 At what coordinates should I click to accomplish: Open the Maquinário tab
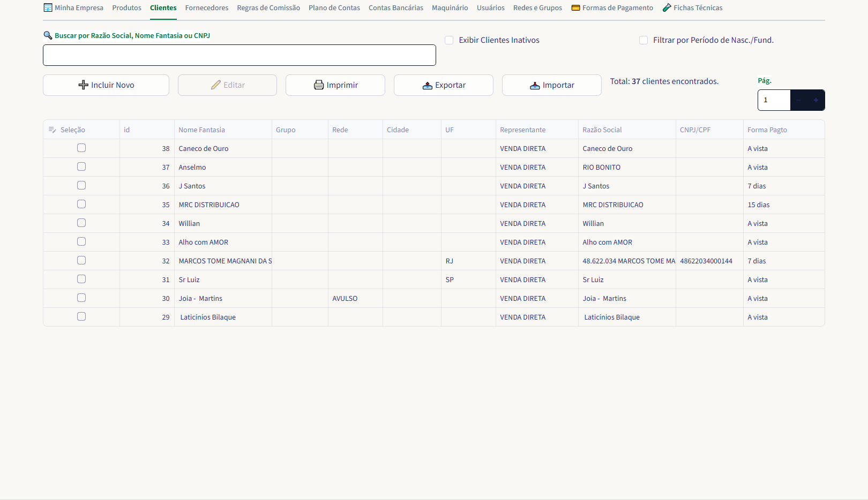point(450,8)
